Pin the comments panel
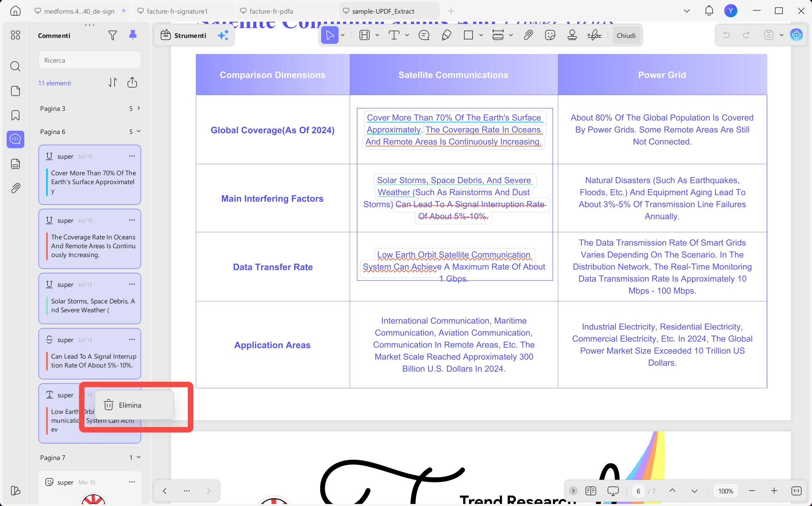This screenshot has height=506, width=812. click(x=133, y=35)
